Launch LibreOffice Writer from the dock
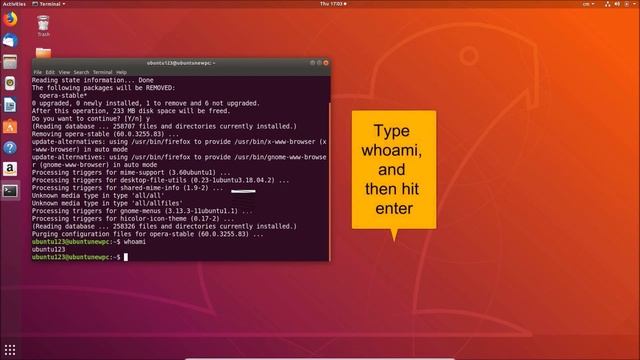Viewport: 640px width, 360px height. coord(10,105)
